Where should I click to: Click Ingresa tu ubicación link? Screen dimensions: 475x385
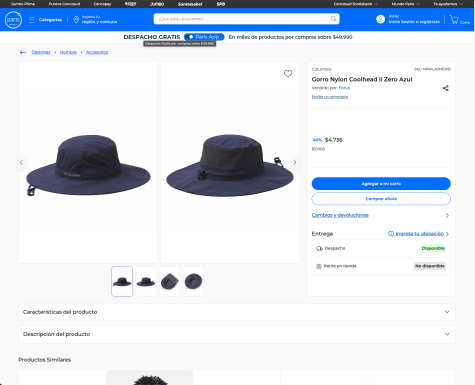point(419,233)
